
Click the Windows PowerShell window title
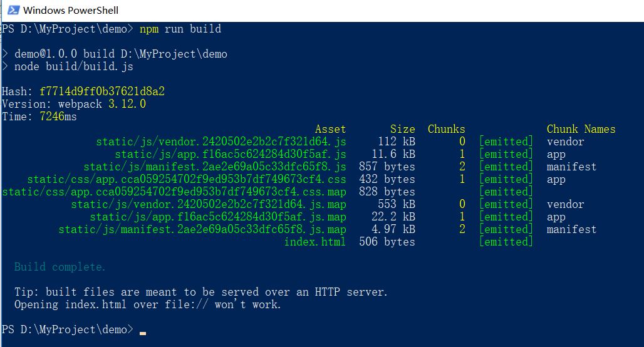(71, 10)
